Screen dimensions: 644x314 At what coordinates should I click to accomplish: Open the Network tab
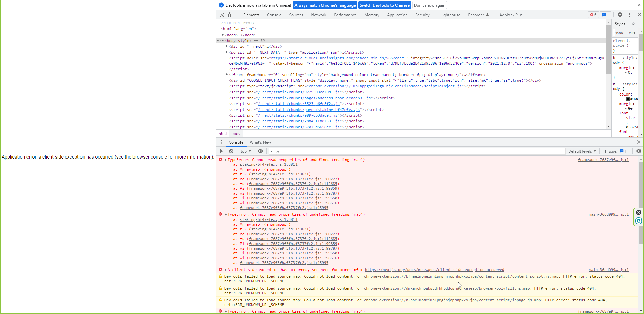(x=319, y=15)
